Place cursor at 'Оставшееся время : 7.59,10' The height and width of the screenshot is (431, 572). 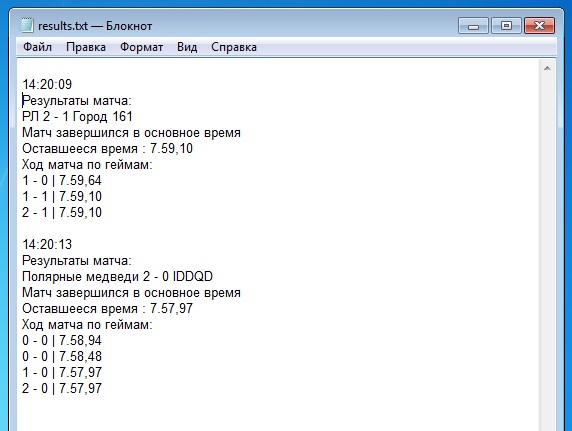[x=107, y=149]
